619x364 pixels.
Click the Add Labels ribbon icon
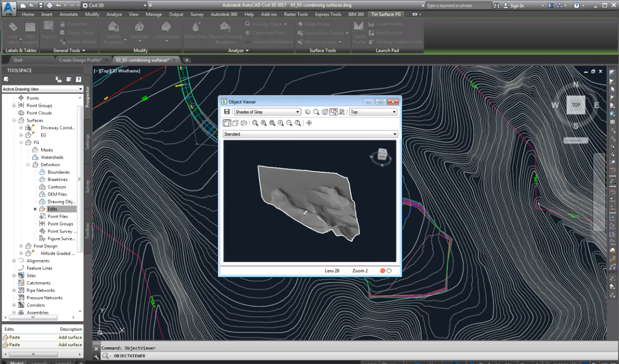pos(13,33)
